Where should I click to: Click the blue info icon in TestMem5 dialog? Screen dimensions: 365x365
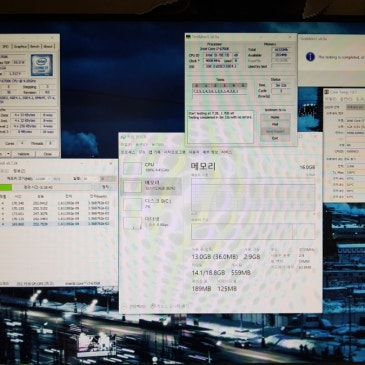click(x=310, y=57)
